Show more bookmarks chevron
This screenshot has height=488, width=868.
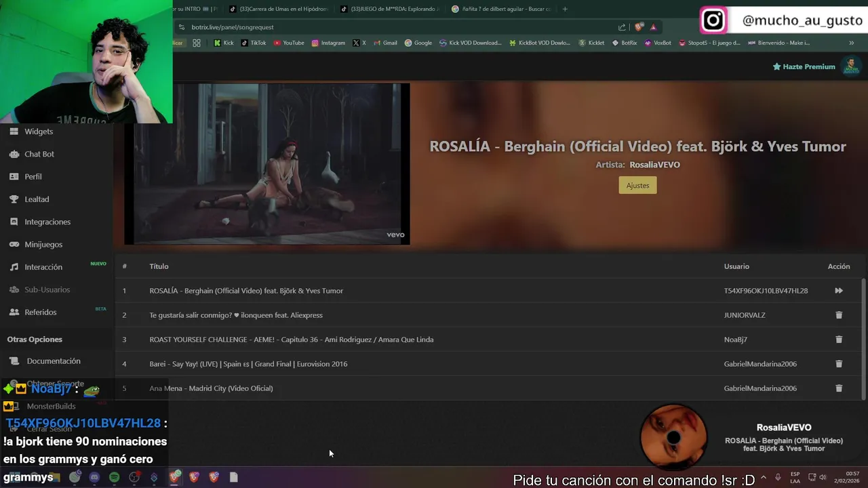click(851, 43)
